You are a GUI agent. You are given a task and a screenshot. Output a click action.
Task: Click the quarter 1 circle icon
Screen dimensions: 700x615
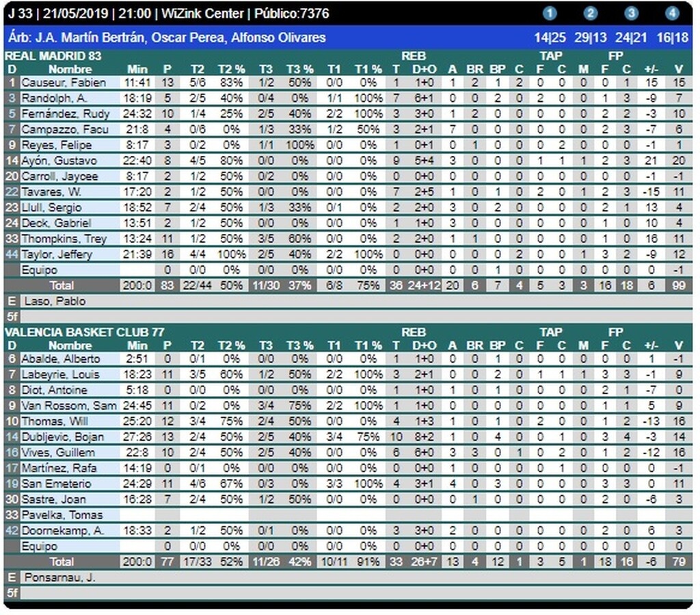pyautogui.click(x=550, y=14)
